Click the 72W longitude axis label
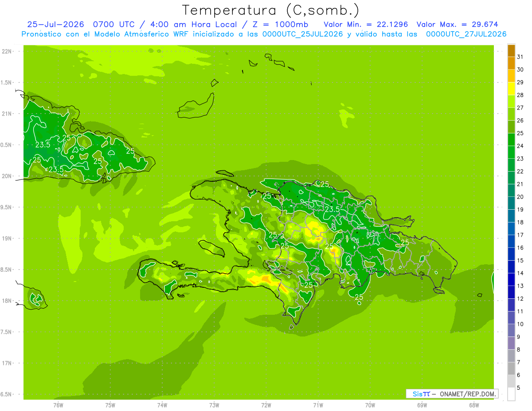 (266, 405)
